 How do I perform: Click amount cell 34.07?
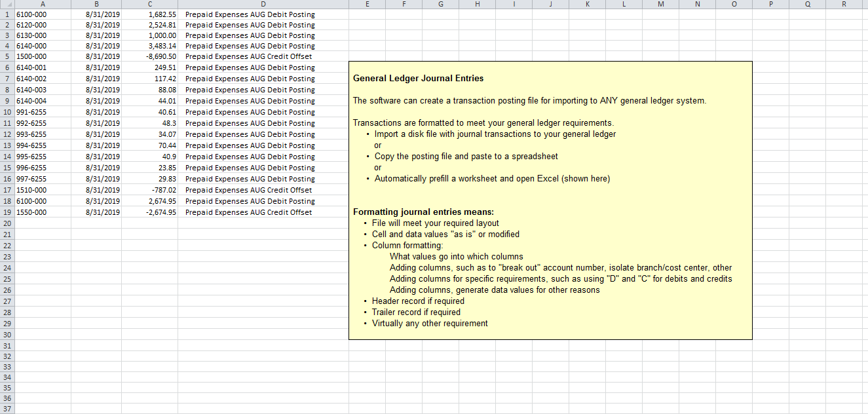pos(150,134)
